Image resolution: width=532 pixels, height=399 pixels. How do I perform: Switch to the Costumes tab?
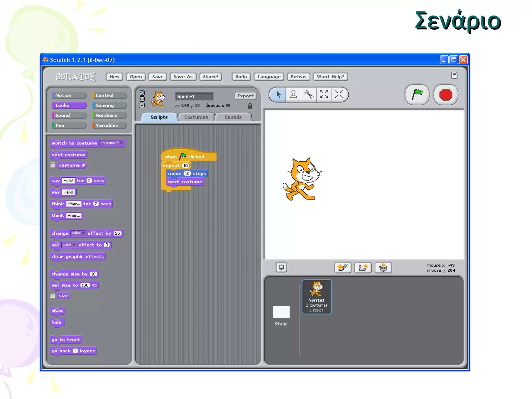pyautogui.click(x=196, y=117)
